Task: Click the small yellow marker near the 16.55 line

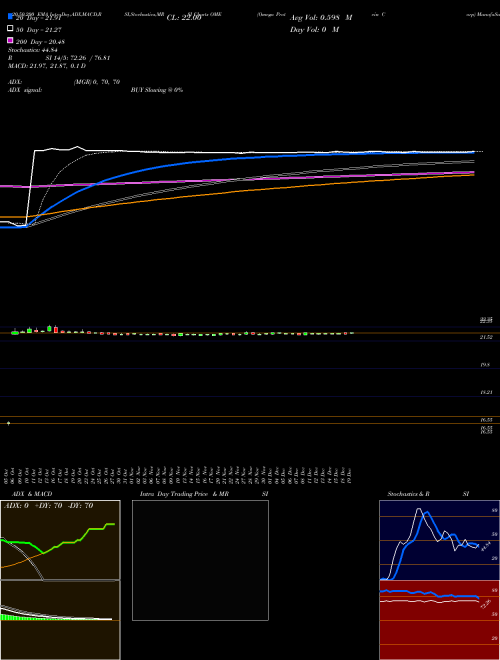Action: click(x=8, y=423)
